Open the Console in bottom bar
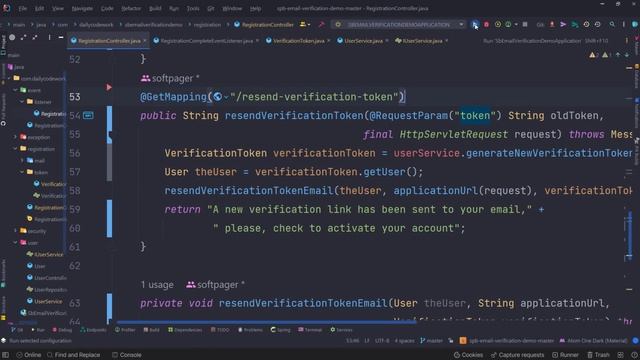 click(127, 355)
